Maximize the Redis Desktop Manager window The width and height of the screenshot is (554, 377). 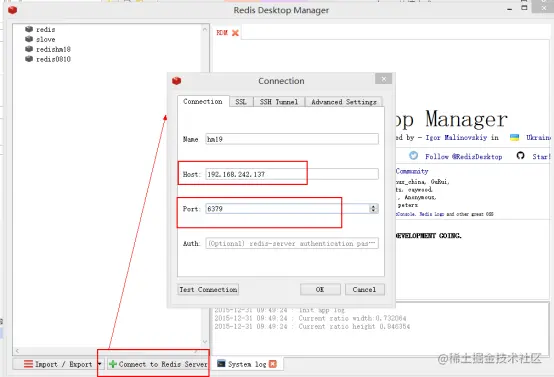(x=524, y=8)
